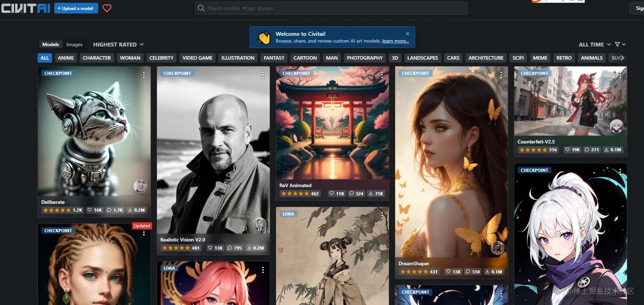Open options menu on pink-haired LORA card
The width and height of the screenshot is (644, 305).
click(x=263, y=270)
